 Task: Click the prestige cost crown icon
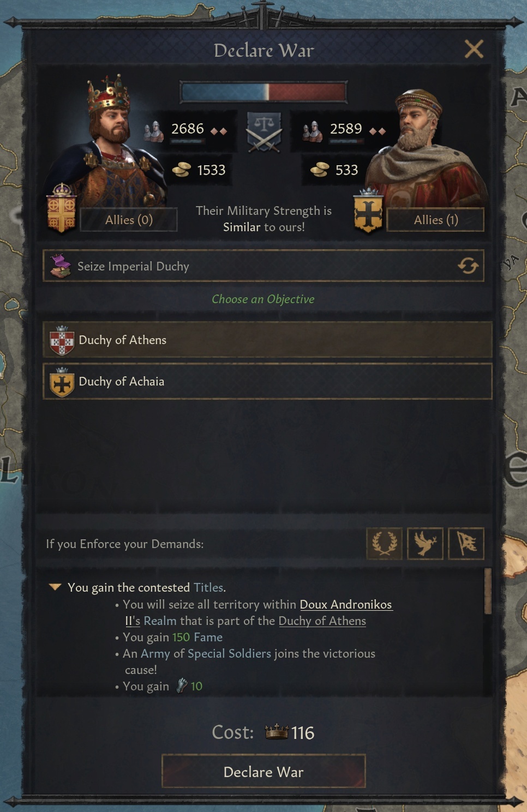(x=276, y=732)
